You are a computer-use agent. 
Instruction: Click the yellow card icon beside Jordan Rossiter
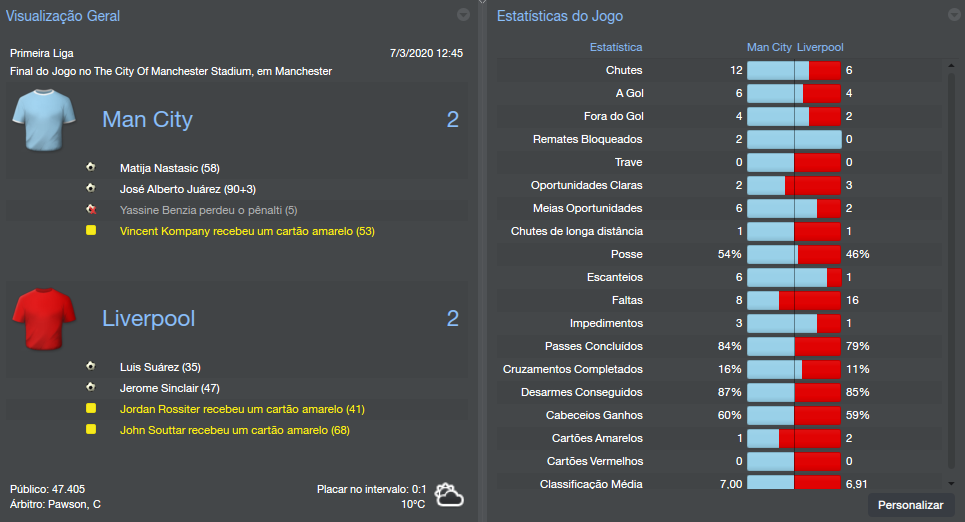click(x=91, y=409)
